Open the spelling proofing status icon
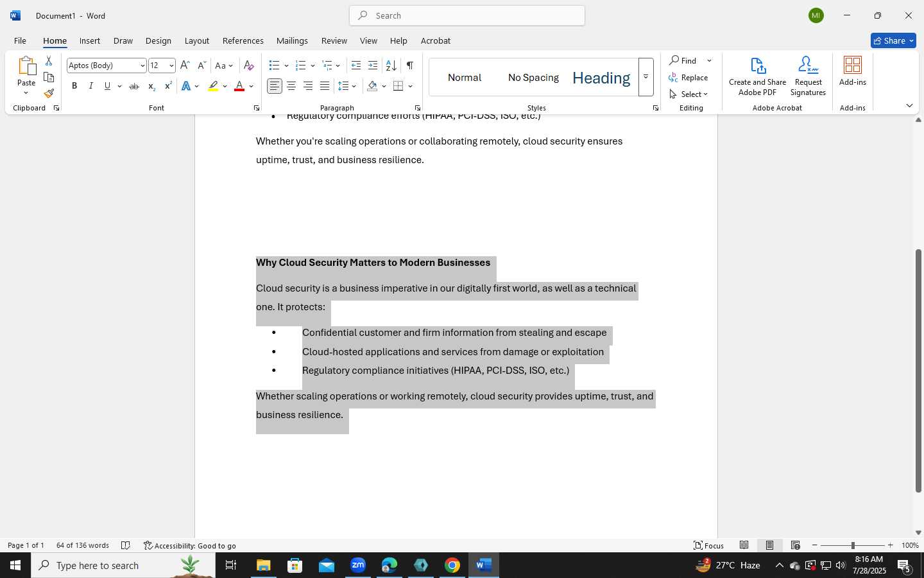This screenshot has height=578, width=924. click(126, 545)
